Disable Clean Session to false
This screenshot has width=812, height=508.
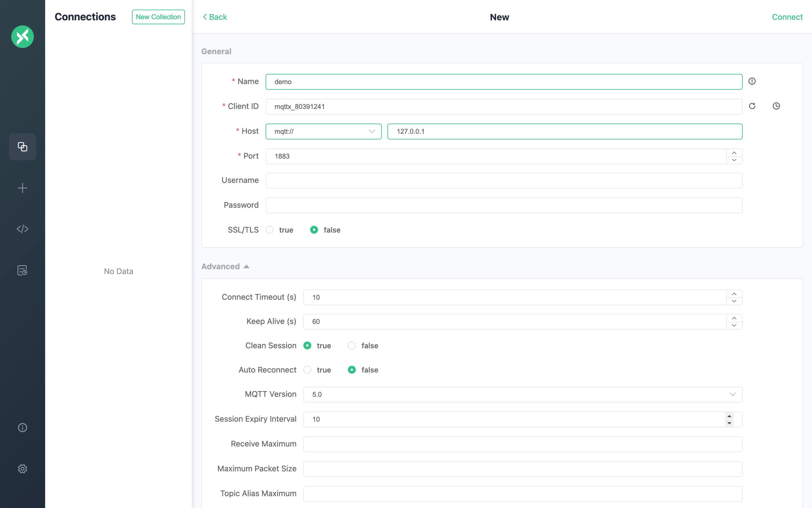(351, 345)
